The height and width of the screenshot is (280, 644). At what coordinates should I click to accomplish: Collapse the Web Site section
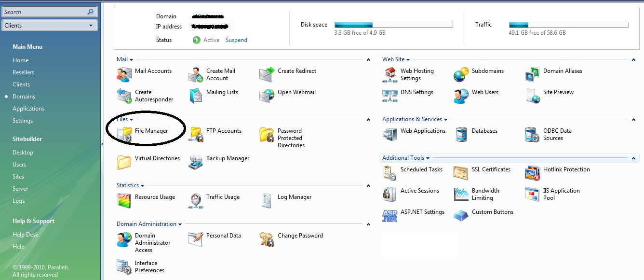[x=634, y=60]
